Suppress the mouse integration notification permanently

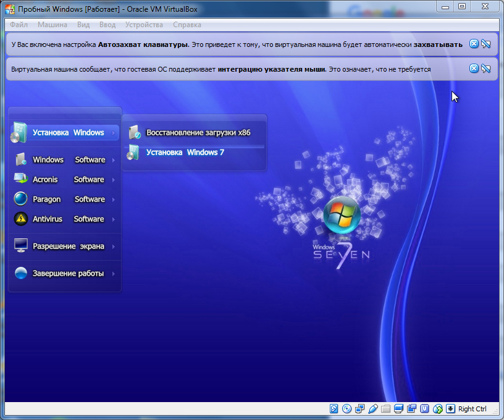486,69
